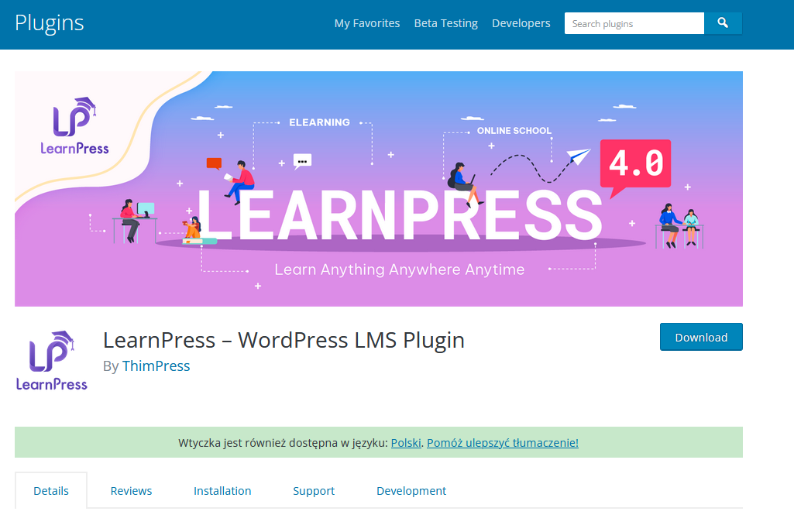Open the Details tab
The image size is (794, 532).
pyautogui.click(x=51, y=490)
